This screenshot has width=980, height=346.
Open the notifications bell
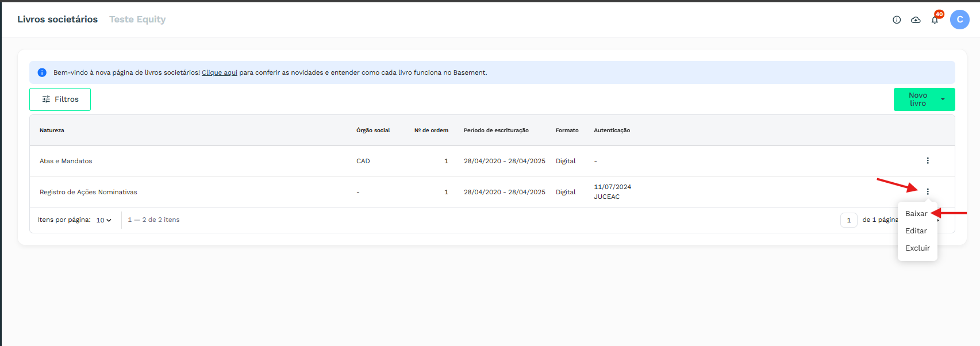tap(935, 20)
